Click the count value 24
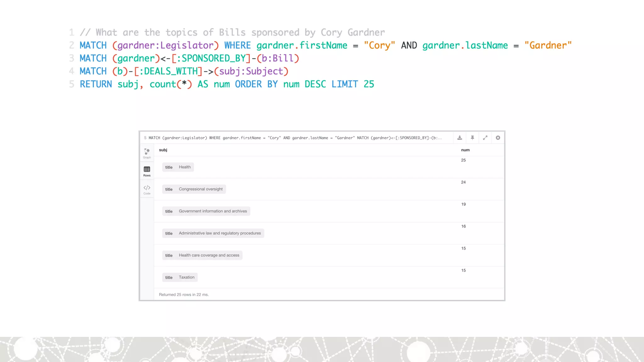The image size is (644, 362). pyautogui.click(x=463, y=182)
